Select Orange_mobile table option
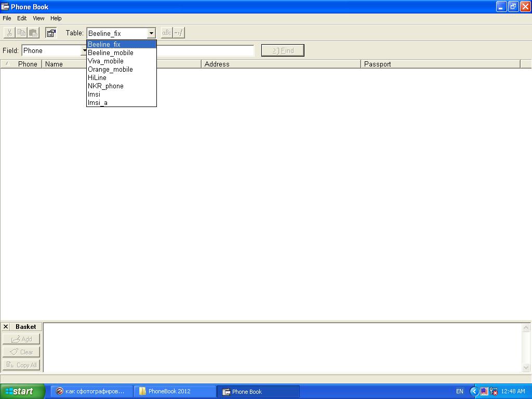Viewport: 532px width, 399px height. coord(122,69)
